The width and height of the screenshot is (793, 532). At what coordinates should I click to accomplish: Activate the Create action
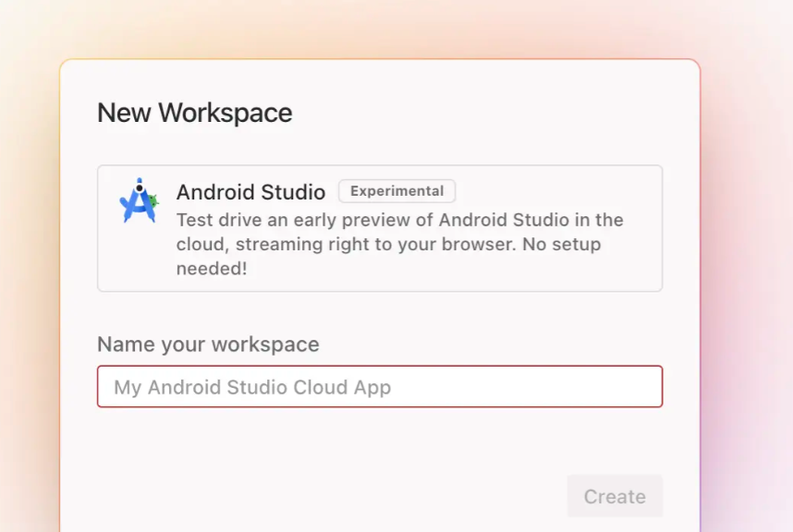[614, 496]
